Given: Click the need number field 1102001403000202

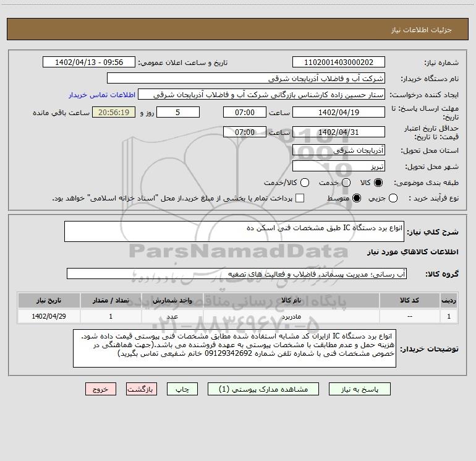Looking at the screenshot, I should (x=339, y=62).
